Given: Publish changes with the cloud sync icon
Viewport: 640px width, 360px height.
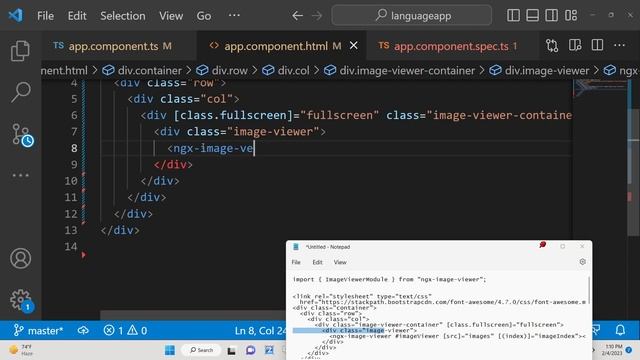Looking at the screenshot, I should coord(83,330).
